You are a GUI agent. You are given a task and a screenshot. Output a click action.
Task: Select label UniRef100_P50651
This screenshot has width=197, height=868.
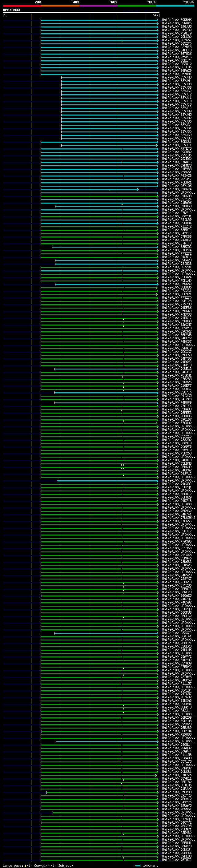tap(177, 172)
